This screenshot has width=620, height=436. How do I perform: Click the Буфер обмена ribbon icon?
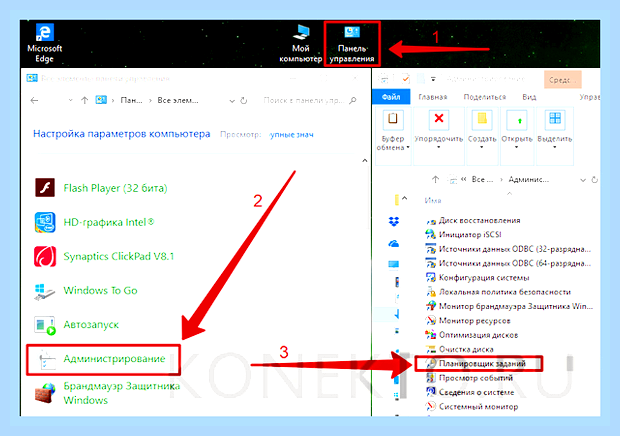(393, 121)
